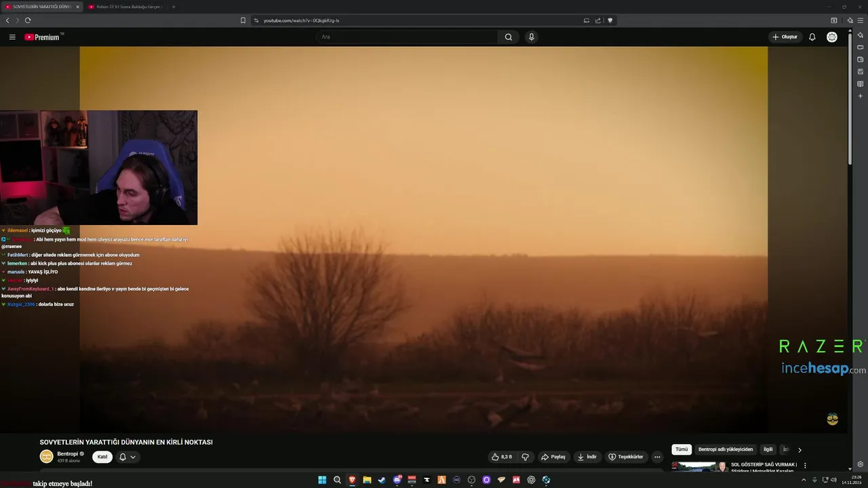The width and height of the screenshot is (868, 488).
Task: Go back with the browser back arrow
Action: click(x=7, y=20)
